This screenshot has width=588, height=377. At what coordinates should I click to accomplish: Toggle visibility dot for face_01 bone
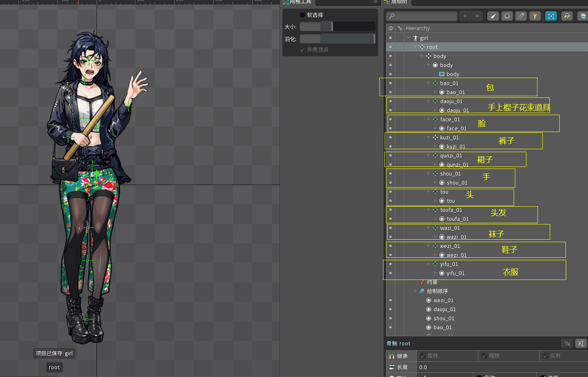[x=390, y=119]
